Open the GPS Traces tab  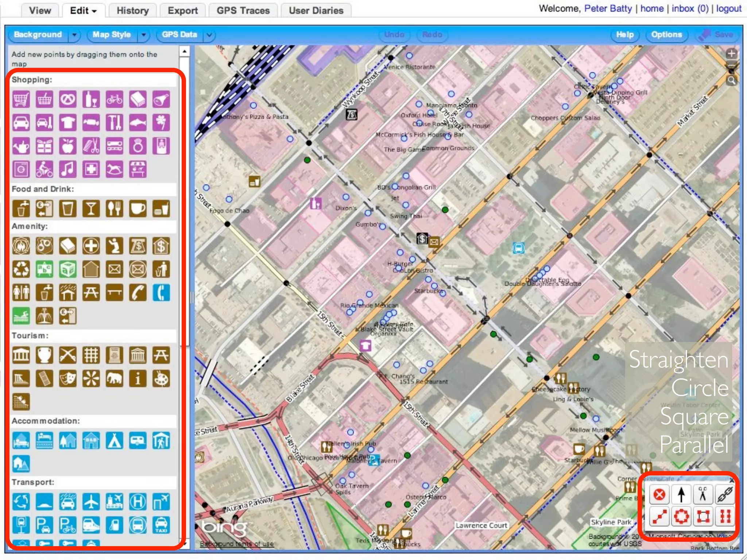tap(243, 11)
